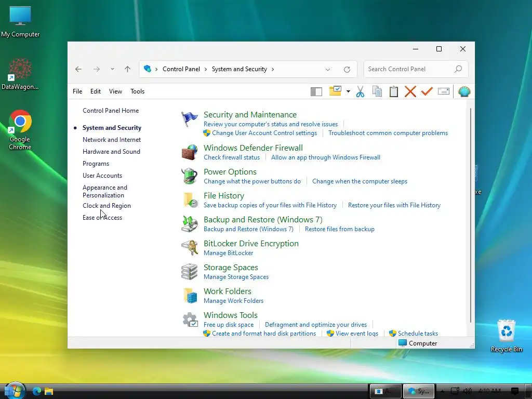Click Restore files from backup link
532x399 pixels.
click(340, 229)
